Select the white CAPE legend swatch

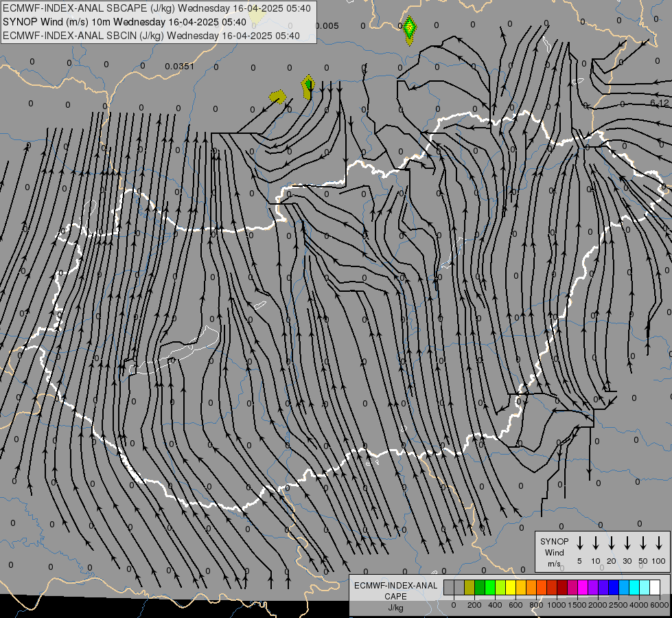point(654,587)
